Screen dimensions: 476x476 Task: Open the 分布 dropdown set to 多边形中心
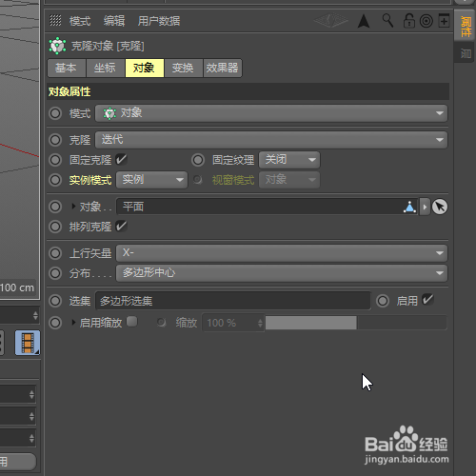click(282, 273)
